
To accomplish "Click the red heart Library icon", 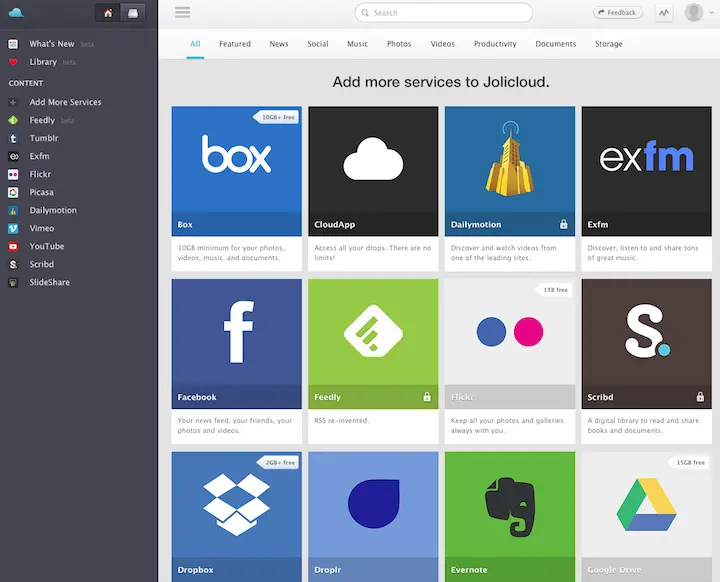I will coord(13,62).
